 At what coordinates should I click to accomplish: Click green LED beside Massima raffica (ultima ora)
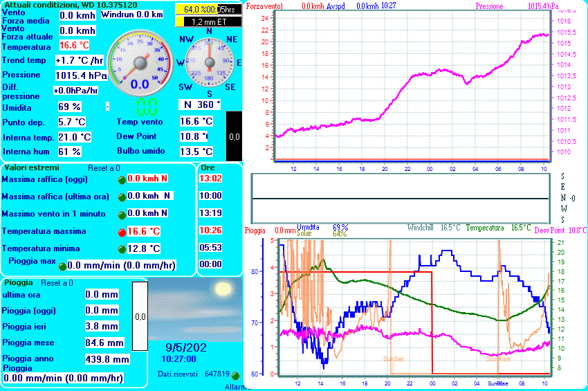coord(122,197)
